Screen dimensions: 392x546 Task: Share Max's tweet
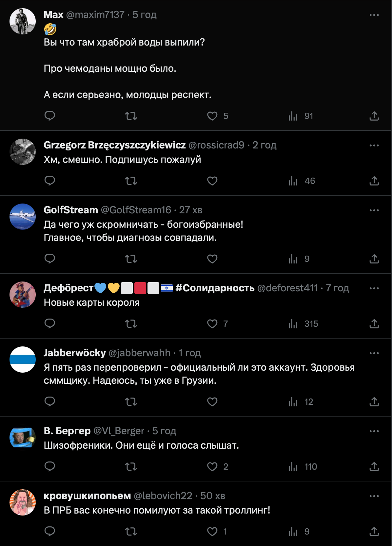pos(374,116)
